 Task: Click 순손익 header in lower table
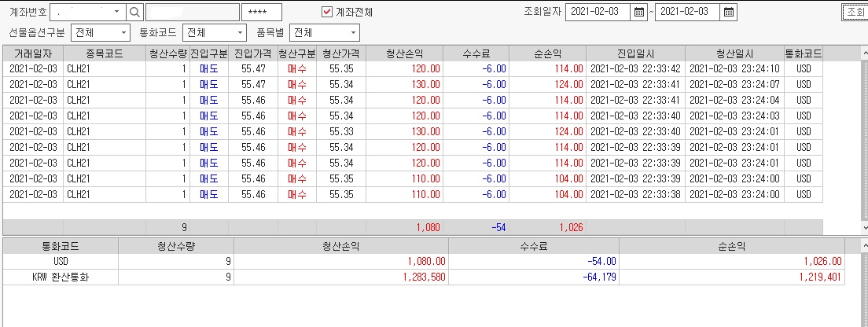click(x=732, y=246)
